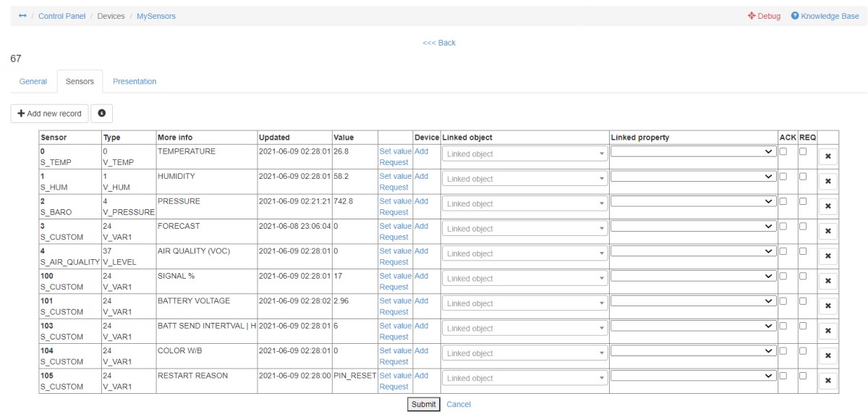Check ACK for the FORECAST row
Screen dimensions: 868x417
coord(783,226)
